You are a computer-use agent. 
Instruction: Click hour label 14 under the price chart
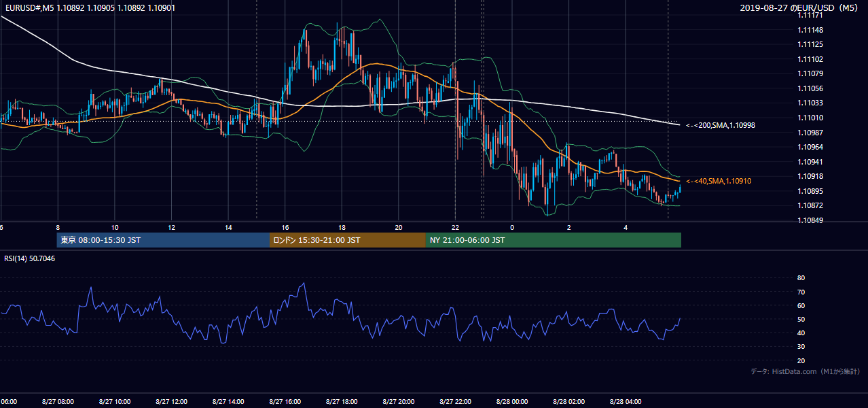[228, 227]
